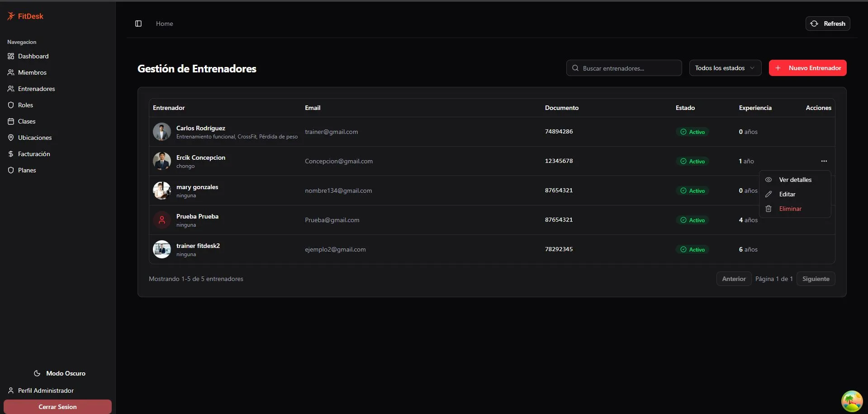Navigate to Ubicaciones
Image resolution: width=868 pixels, height=414 pixels.
pyautogui.click(x=35, y=138)
